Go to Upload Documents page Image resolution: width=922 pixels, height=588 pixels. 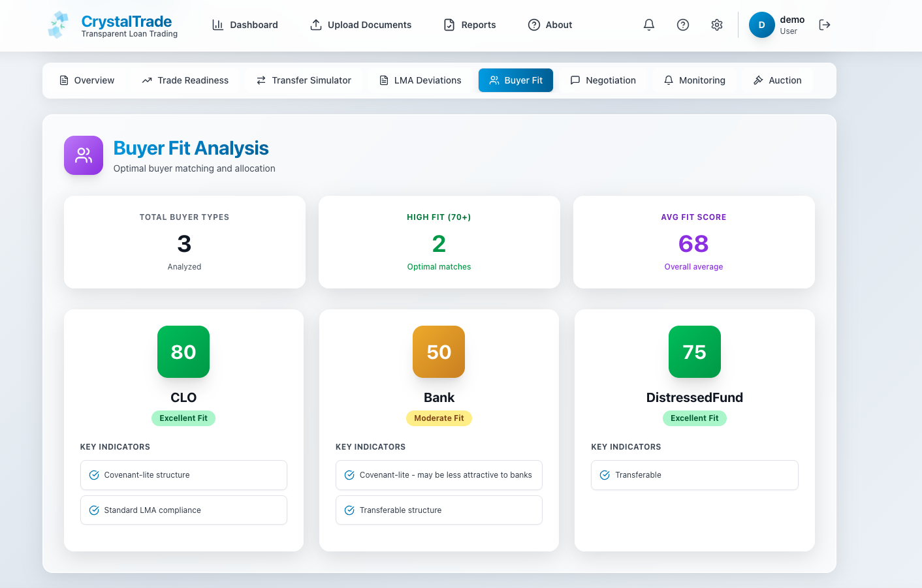pos(360,25)
